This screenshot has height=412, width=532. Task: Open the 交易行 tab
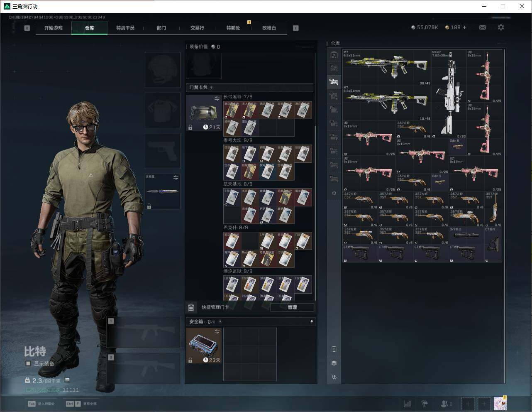[197, 28]
